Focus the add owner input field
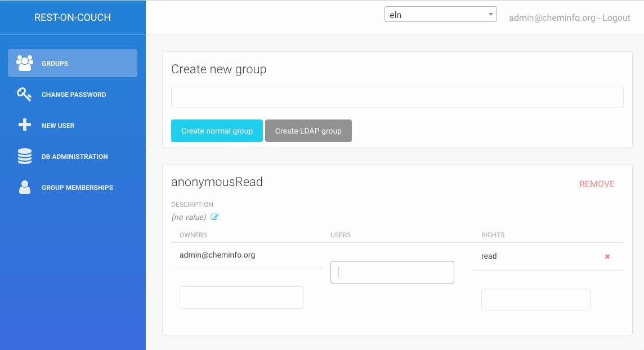 tap(241, 298)
